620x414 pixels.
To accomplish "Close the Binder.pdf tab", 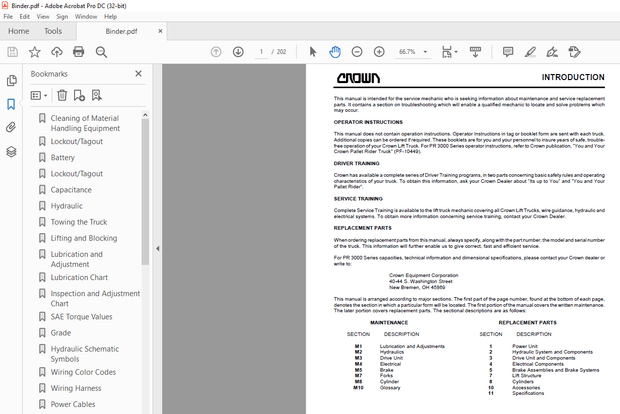I will [x=160, y=31].
